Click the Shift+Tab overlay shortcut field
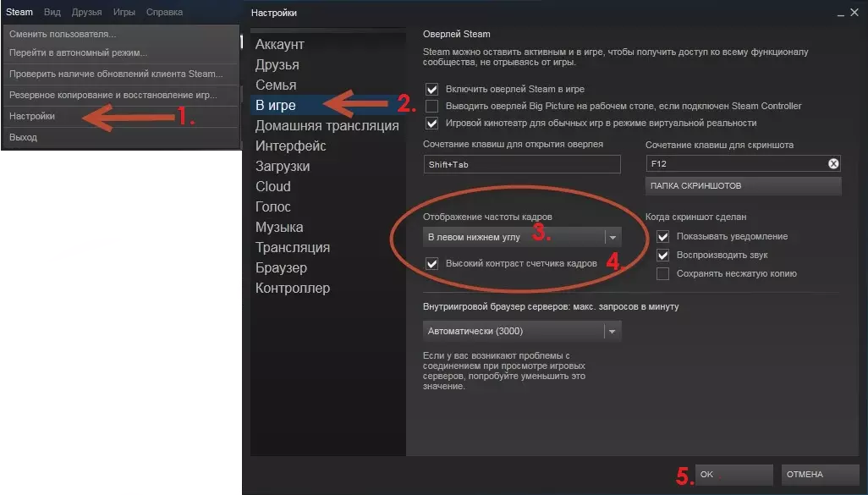The image size is (868, 495). coord(522,164)
